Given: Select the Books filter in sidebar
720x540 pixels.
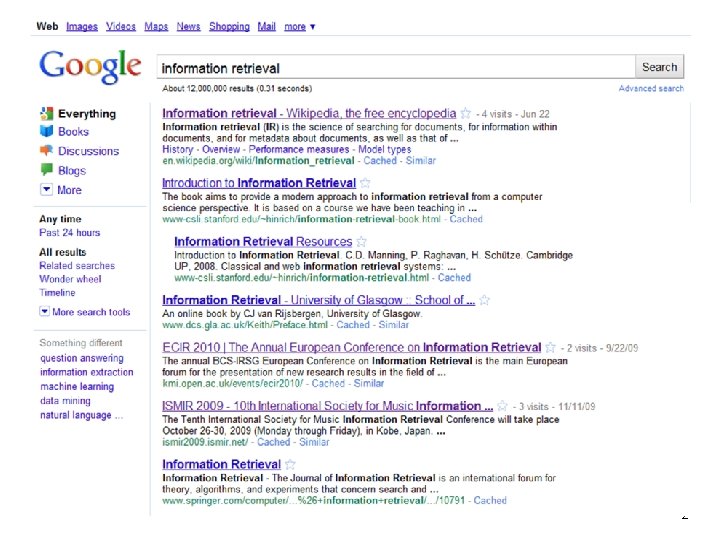Looking at the screenshot, I should [73, 131].
